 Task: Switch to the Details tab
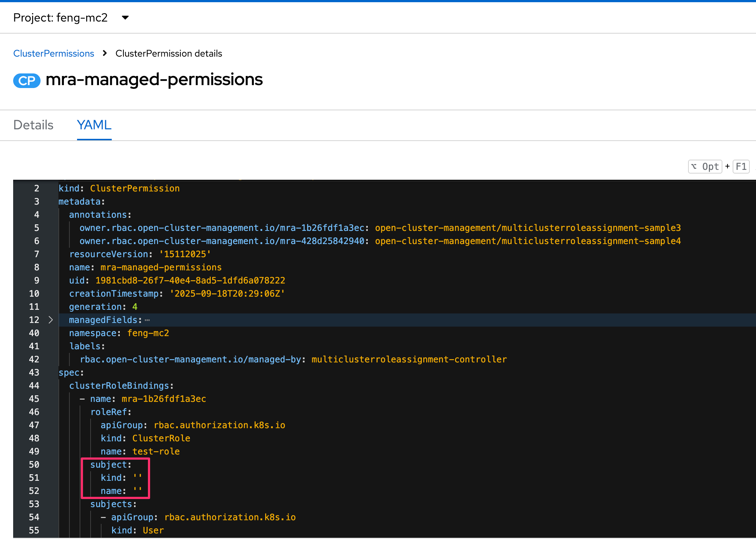tap(33, 125)
